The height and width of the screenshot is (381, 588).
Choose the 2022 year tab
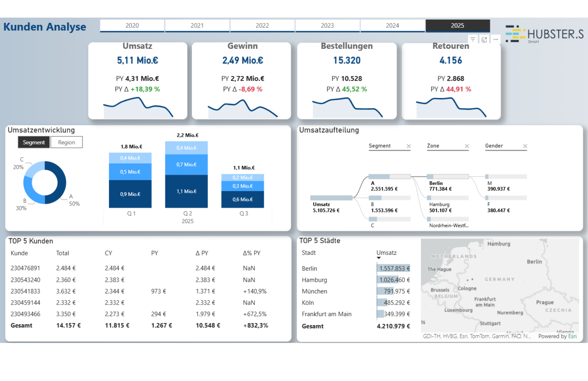pos(262,26)
